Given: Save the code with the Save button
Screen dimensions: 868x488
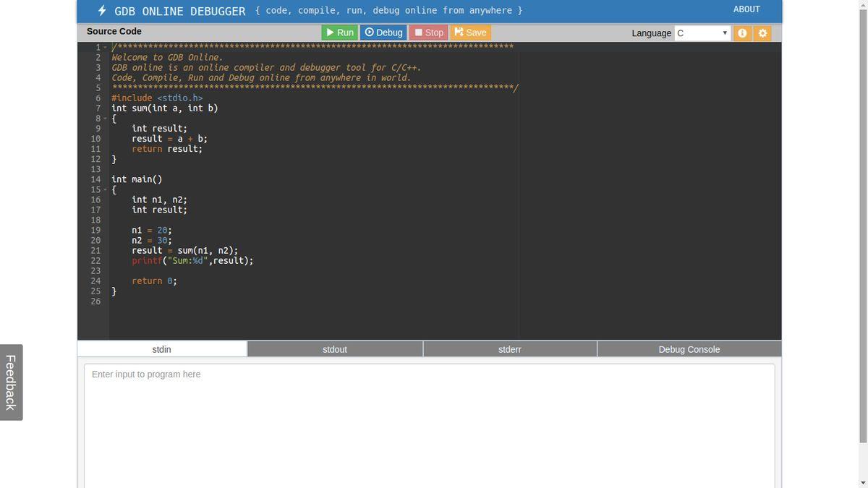Looking at the screenshot, I should (470, 33).
